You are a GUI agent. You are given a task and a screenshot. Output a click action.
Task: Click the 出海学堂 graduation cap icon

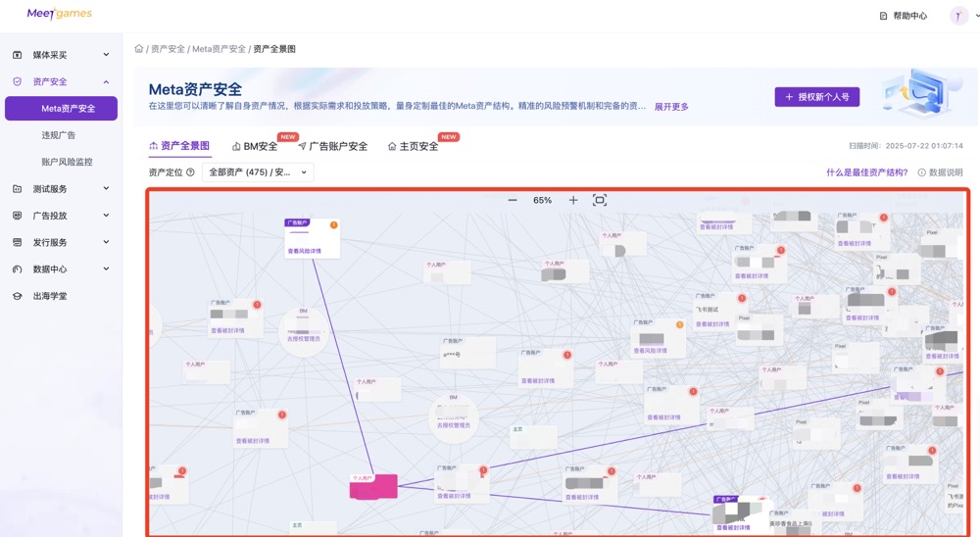(x=18, y=296)
